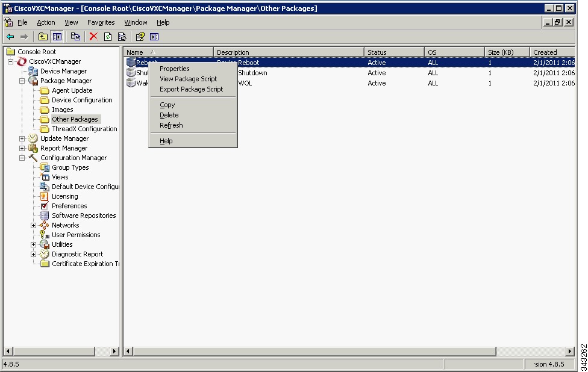Open the File menu

pyautogui.click(x=22, y=22)
